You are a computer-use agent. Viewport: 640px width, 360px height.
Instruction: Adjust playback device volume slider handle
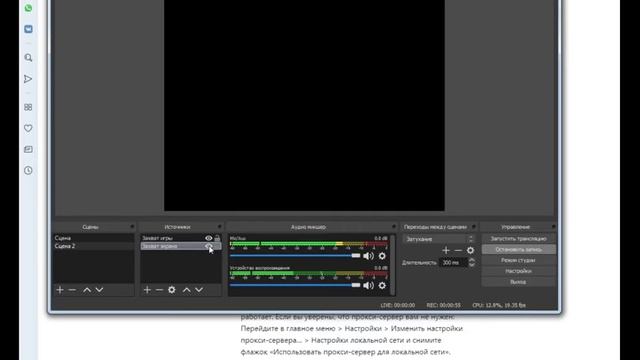point(356,285)
